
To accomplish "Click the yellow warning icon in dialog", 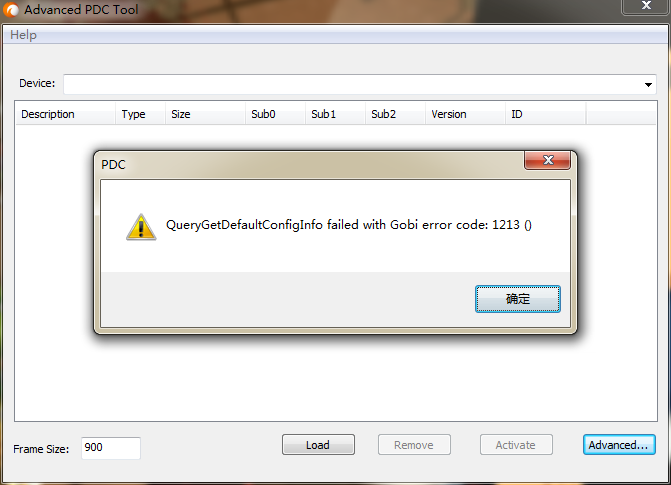I will (141, 227).
